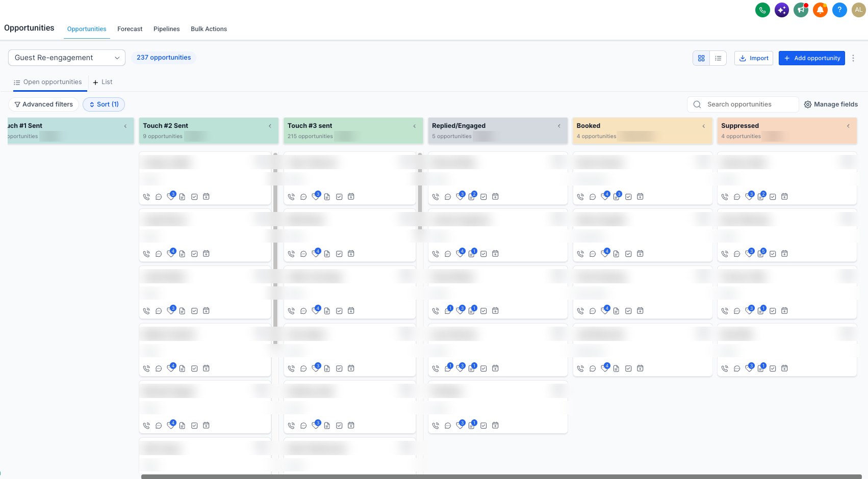Collapse the Replied/Engaged column
Image resolution: width=868 pixels, height=479 pixels.
coord(559,126)
